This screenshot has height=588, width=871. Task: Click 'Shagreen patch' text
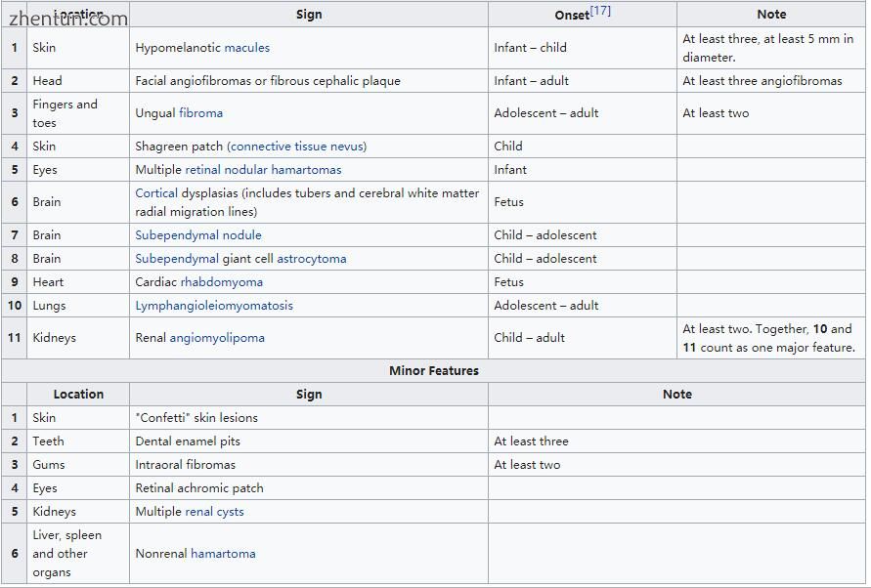[x=179, y=147]
